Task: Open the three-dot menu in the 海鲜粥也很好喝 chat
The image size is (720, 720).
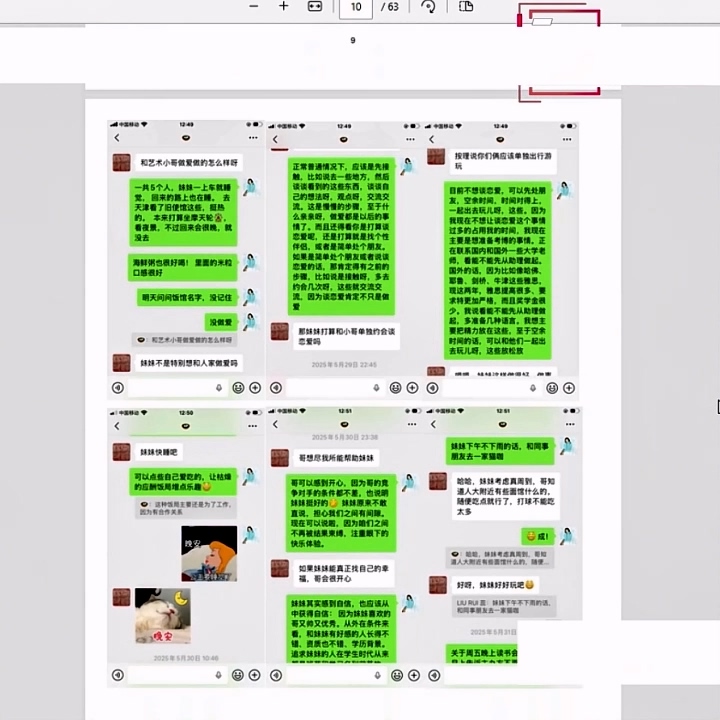Action: (x=253, y=138)
